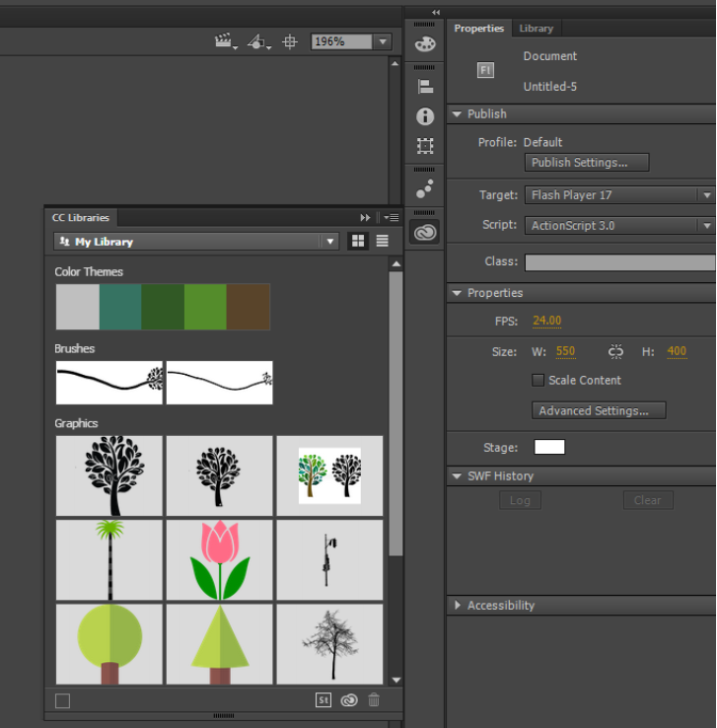Click the Adobe Stock search icon
Viewport: 717px width, 728px height.
click(x=323, y=700)
